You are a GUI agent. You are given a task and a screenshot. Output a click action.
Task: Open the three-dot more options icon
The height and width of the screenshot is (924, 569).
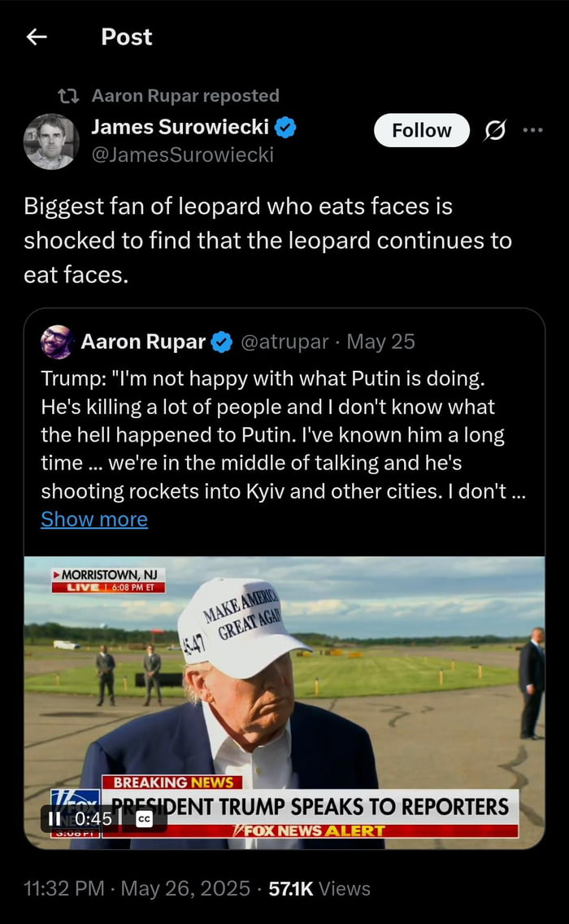click(x=534, y=129)
